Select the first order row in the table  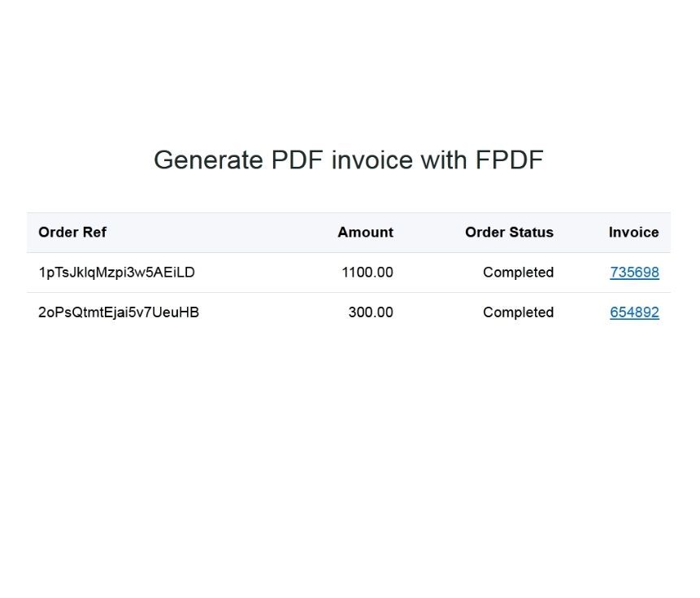point(244,273)
